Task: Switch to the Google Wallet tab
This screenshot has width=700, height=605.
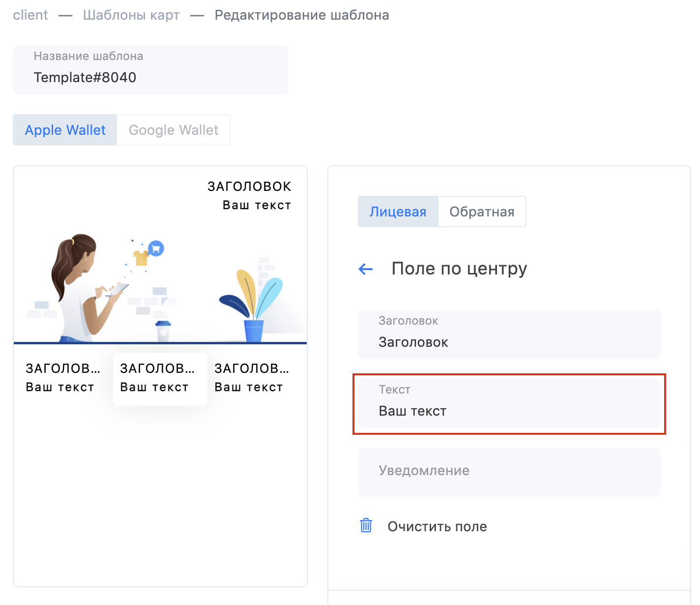Action: tap(174, 130)
